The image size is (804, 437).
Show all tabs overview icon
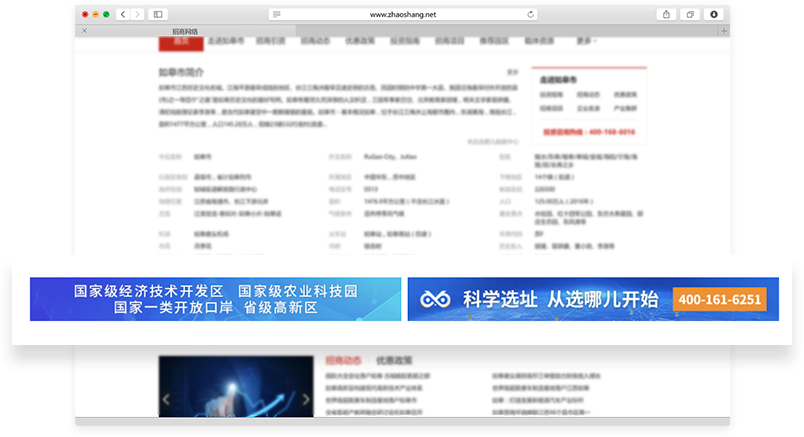690,15
